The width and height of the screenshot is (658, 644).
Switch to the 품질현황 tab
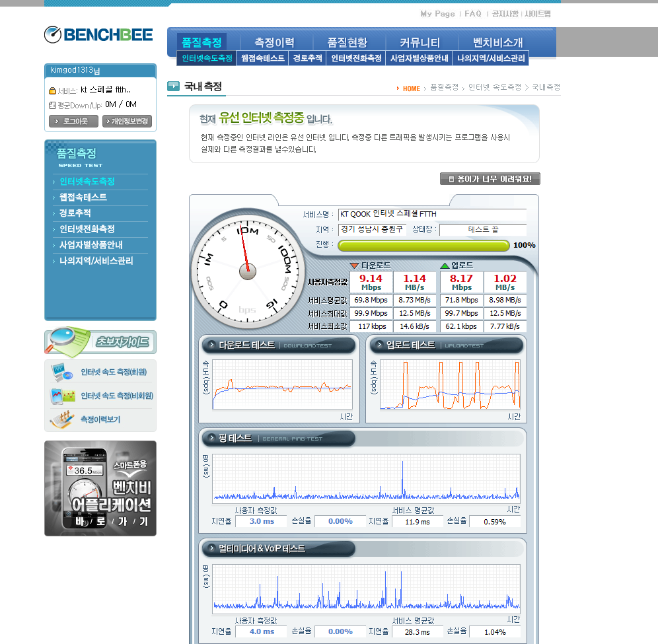coord(347,42)
